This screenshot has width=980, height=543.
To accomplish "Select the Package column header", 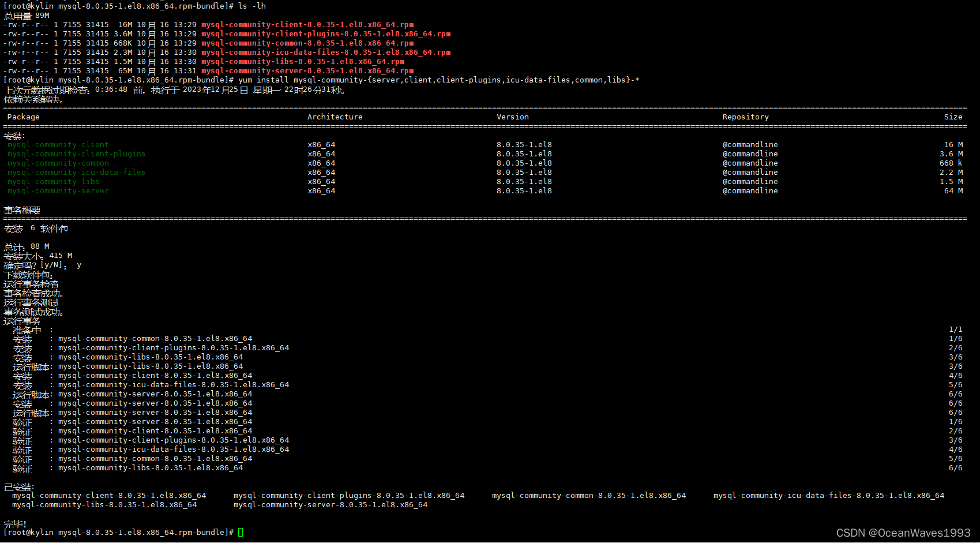I will [x=23, y=117].
